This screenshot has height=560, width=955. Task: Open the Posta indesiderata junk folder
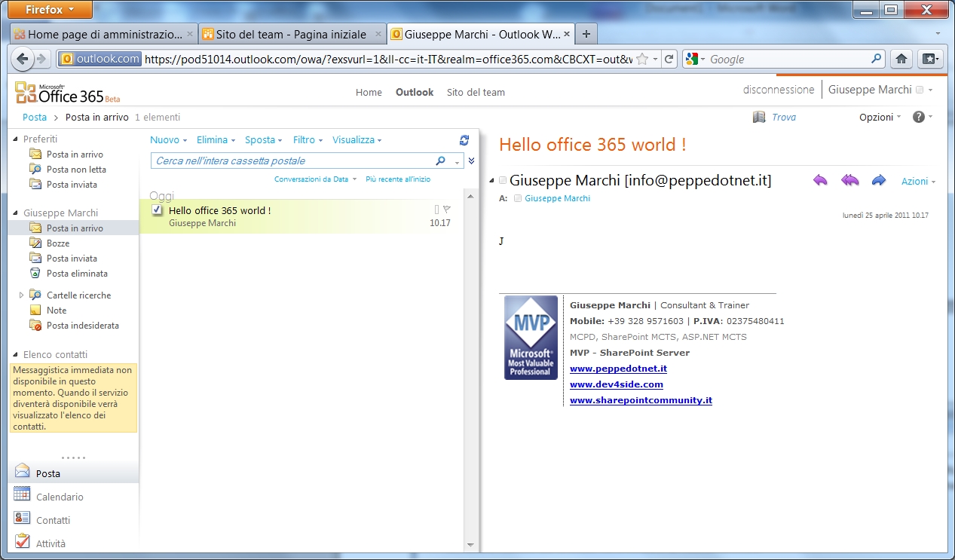pos(83,326)
